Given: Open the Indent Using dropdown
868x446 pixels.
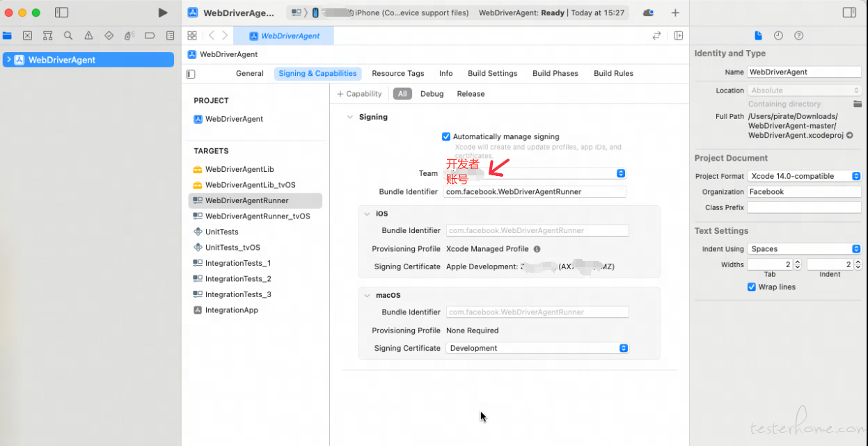Looking at the screenshot, I should point(805,248).
